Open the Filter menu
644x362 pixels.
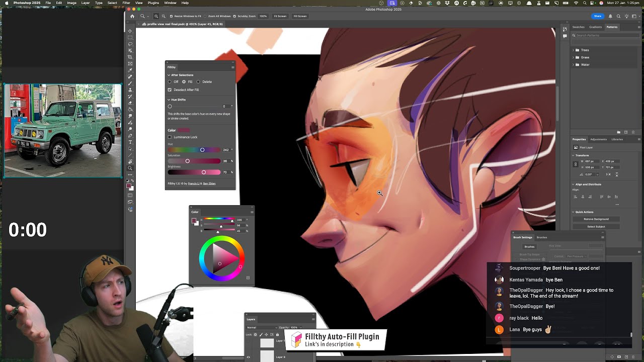pos(126,3)
